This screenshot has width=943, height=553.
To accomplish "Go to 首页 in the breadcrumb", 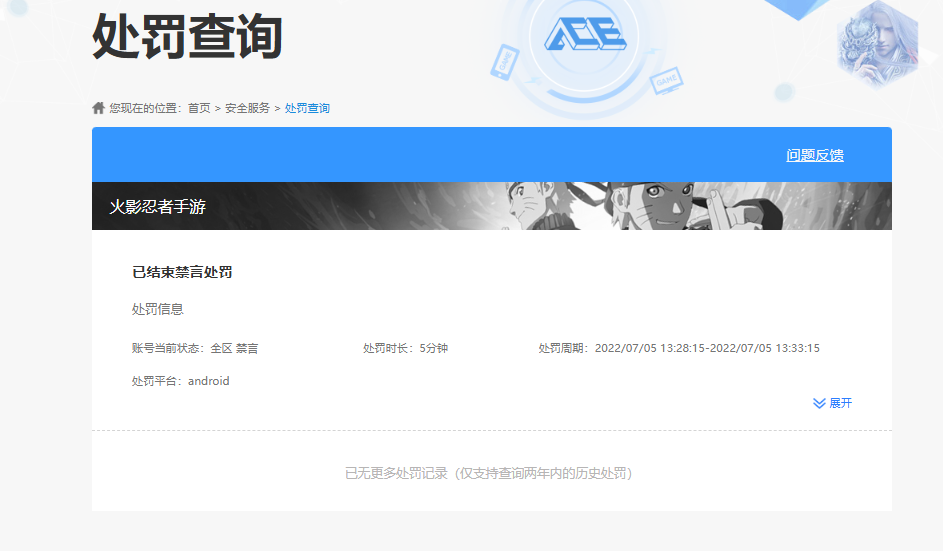I will pos(199,108).
